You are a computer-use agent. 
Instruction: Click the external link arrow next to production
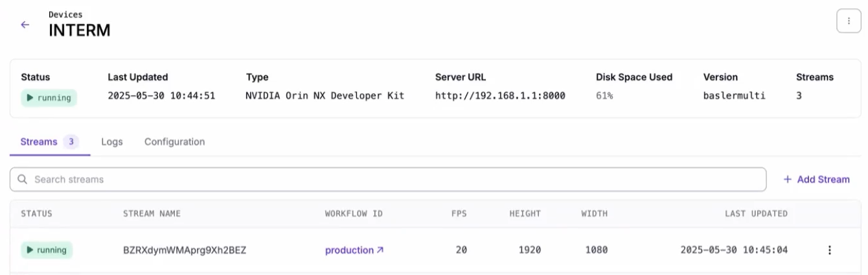[x=380, y=250]
